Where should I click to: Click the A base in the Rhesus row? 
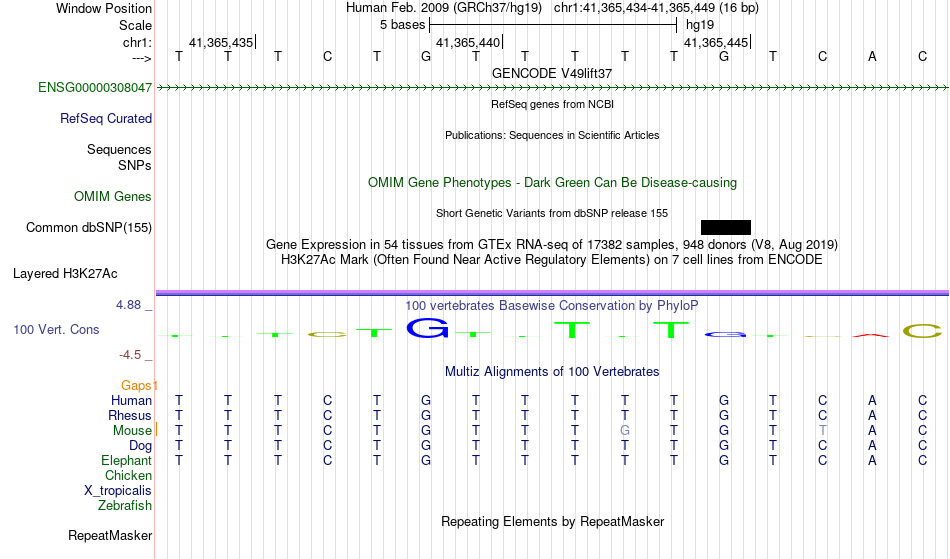(x=872, y=416)
